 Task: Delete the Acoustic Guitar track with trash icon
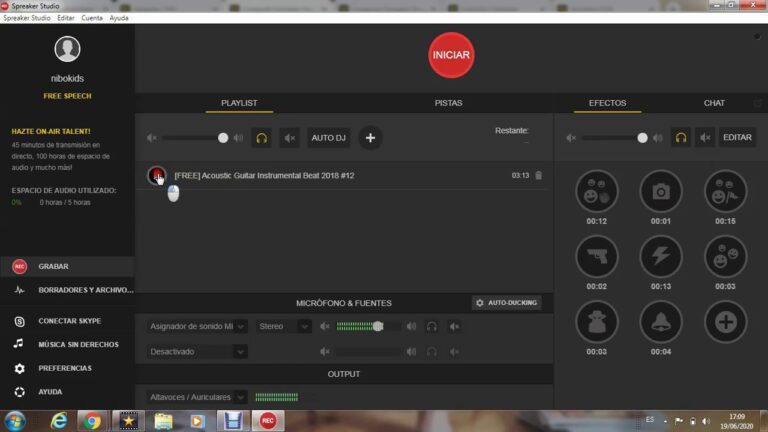538,175
